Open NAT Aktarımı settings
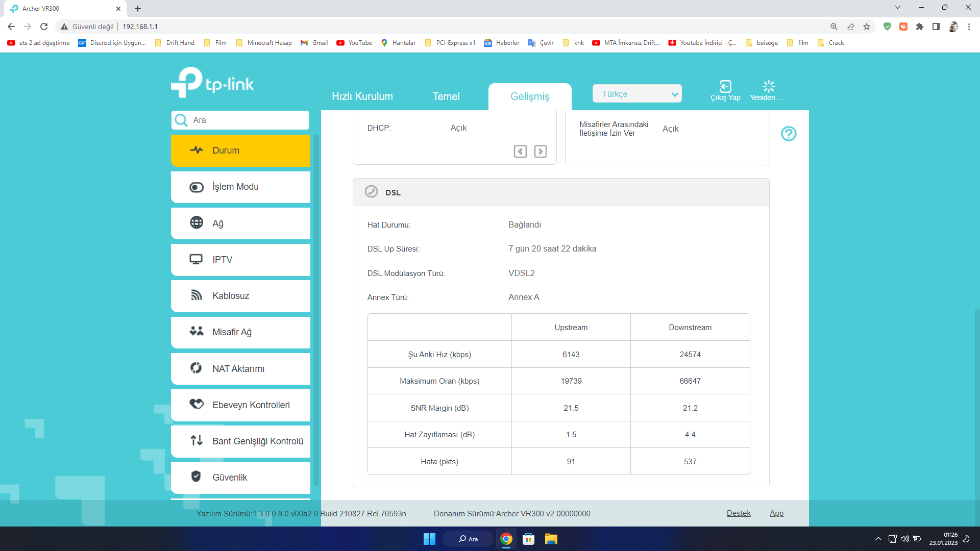The width and height of the screenshot is (980, 551). (x=240, y=368)
